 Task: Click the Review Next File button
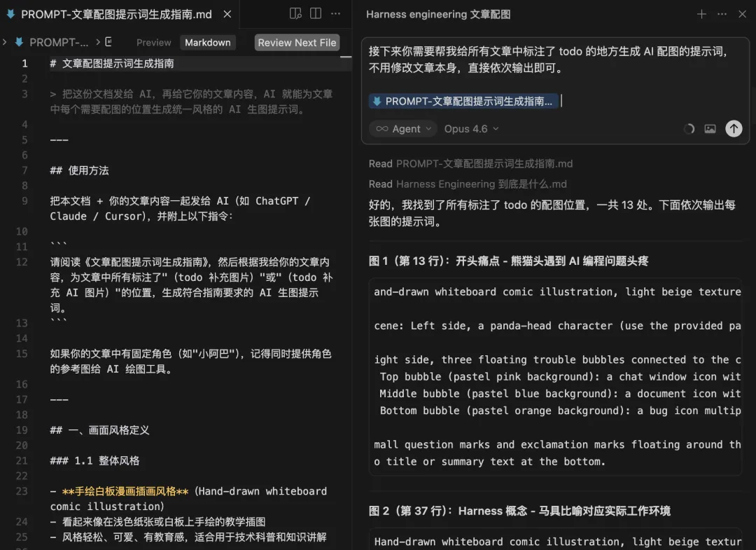point(297,43)
